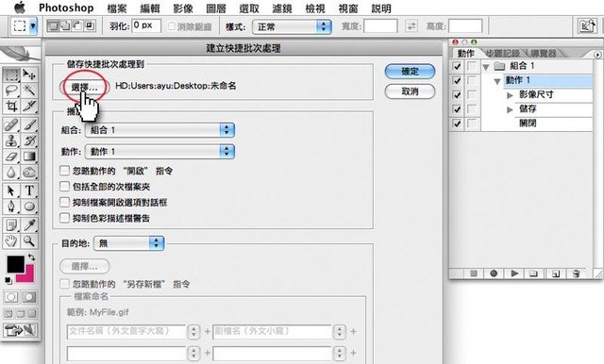
Task: Select the Healing Brush tool
Action: coord(11,124)
